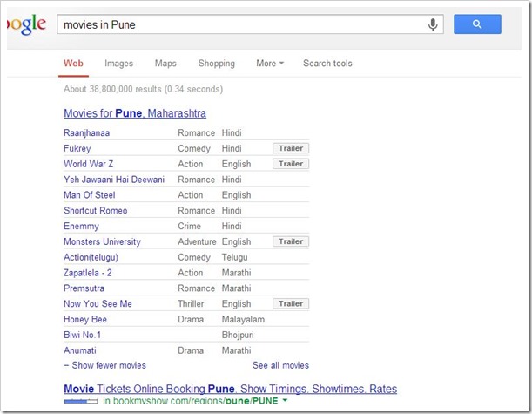This screenshot has width=532, height=414.
Task: Open Movies for Pune, Maharashtra heading link
Action: [x=134, y=113]
